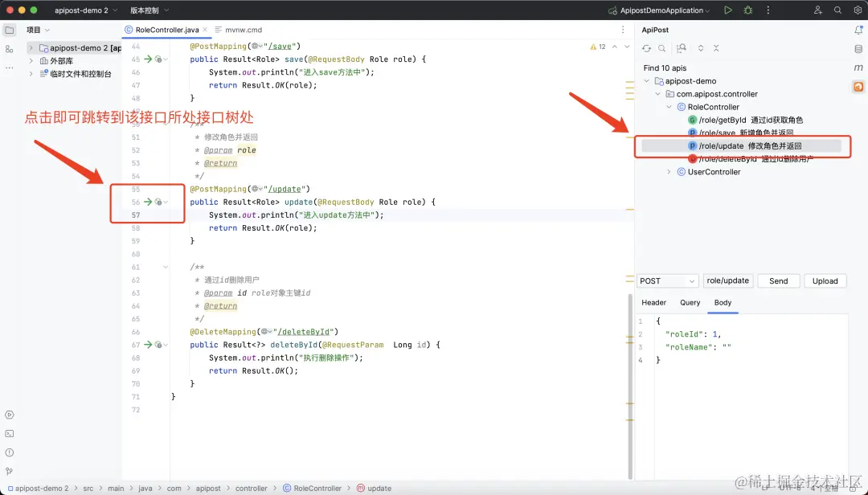The image size is (868, 495).
Task: Select the Header tab in the request panel
Action: pos(653,302)
